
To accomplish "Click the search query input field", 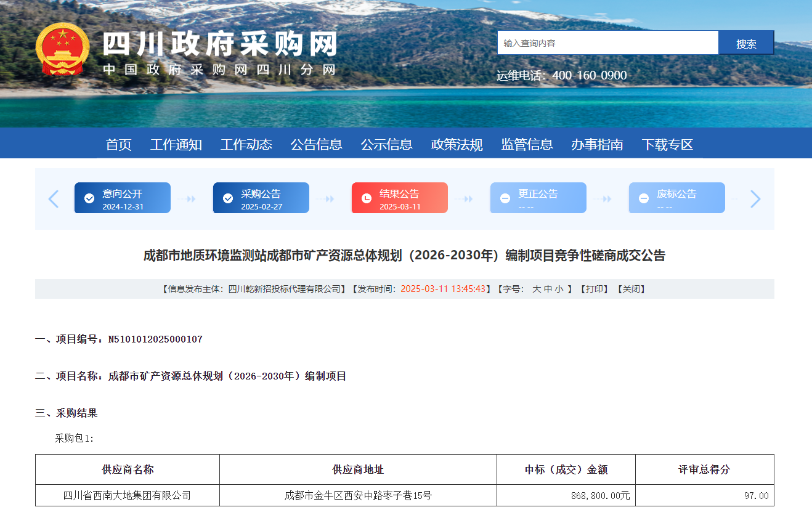I will [607, 43].
